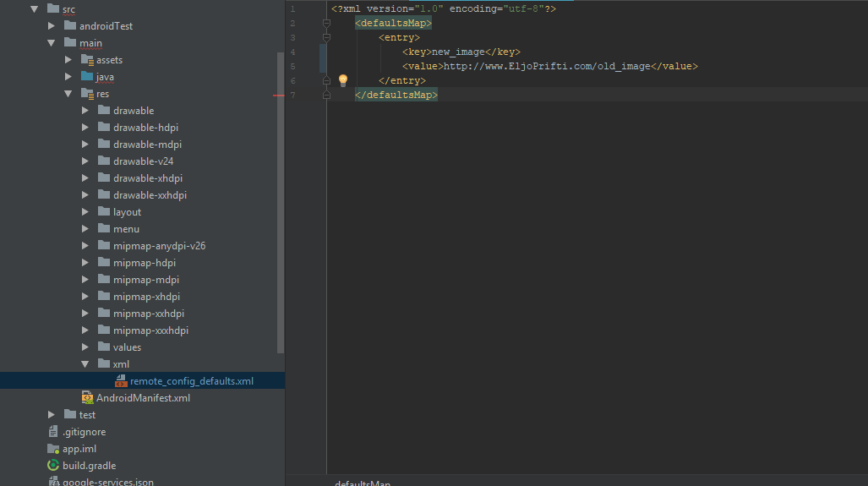Click the closing entry fold marker on line 6
This screenshot has width=868, height=486.
point(326,80)
